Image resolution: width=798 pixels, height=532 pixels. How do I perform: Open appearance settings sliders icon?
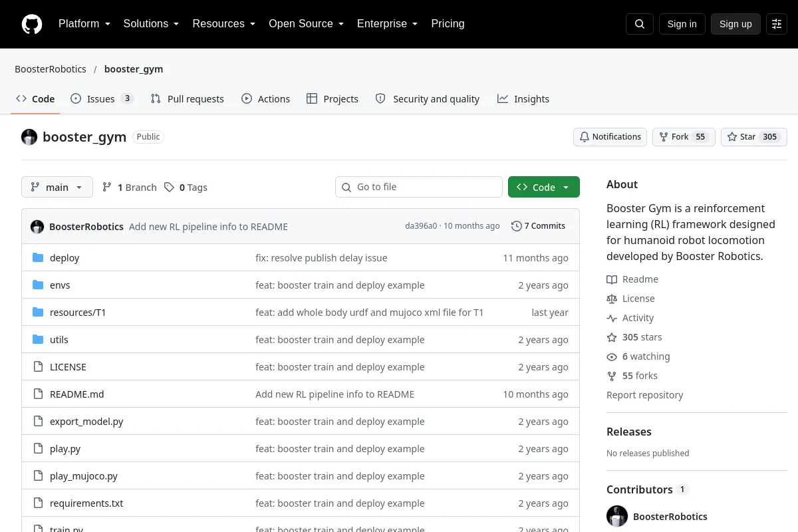click(777, 24)
